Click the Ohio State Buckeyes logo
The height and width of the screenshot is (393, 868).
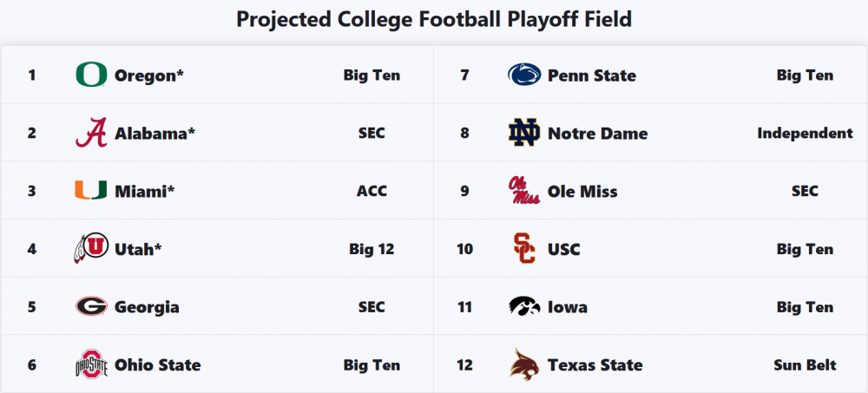point(91,365)
